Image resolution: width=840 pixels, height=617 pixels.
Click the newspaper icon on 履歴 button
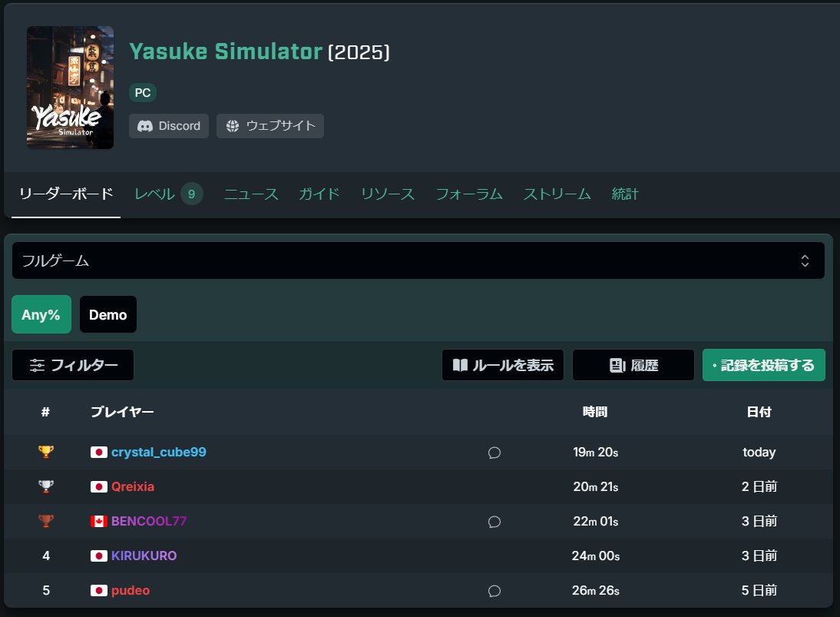pos(617,365)
